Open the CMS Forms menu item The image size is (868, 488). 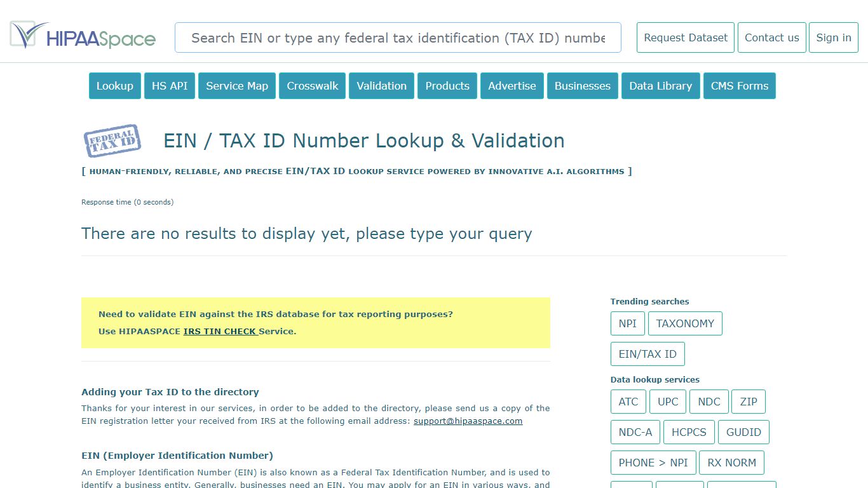(740, 86)
